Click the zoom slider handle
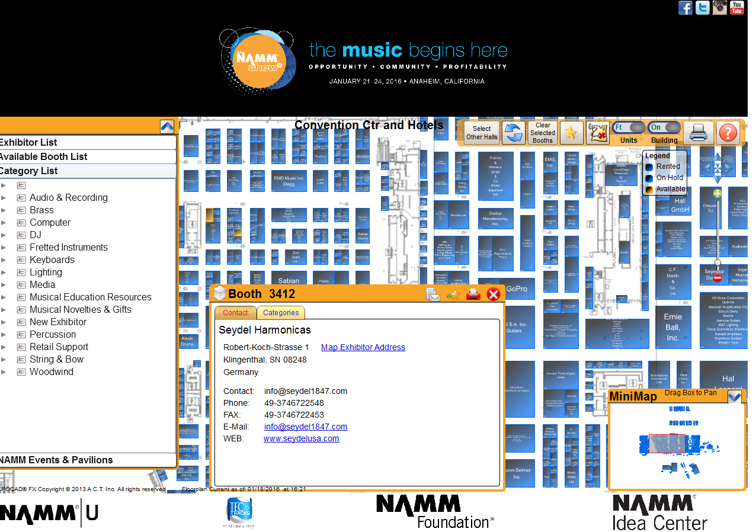Viewport: 756px width, 532px height. pos(717,262)
